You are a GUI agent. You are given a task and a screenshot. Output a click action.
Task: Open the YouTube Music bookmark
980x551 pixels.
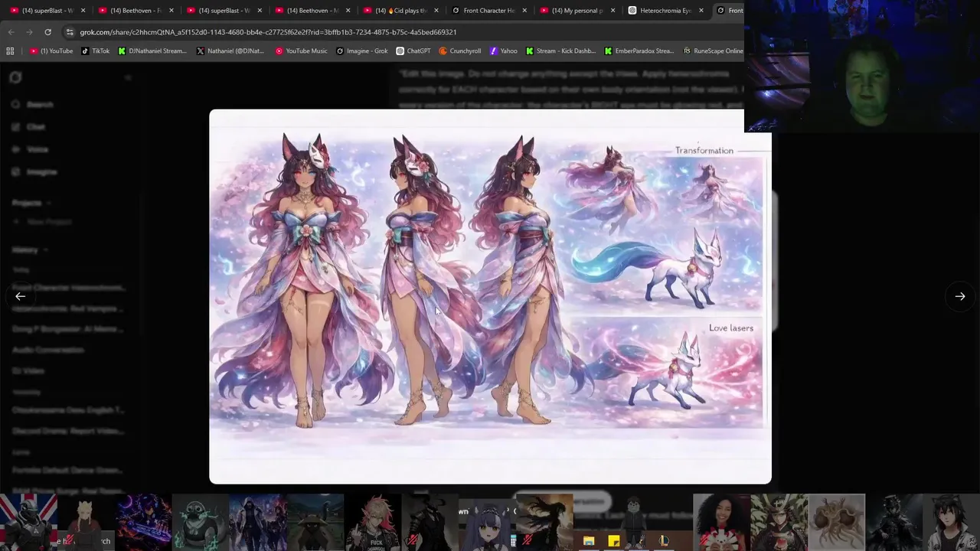click(x=301, y=51)
